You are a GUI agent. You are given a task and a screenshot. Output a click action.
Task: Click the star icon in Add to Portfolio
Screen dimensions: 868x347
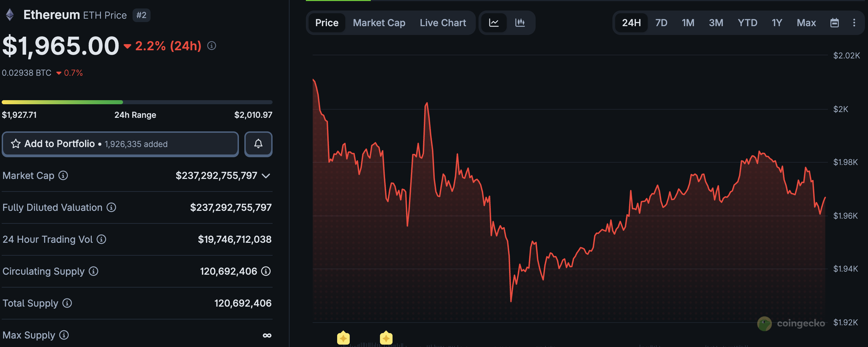[16, 144]
